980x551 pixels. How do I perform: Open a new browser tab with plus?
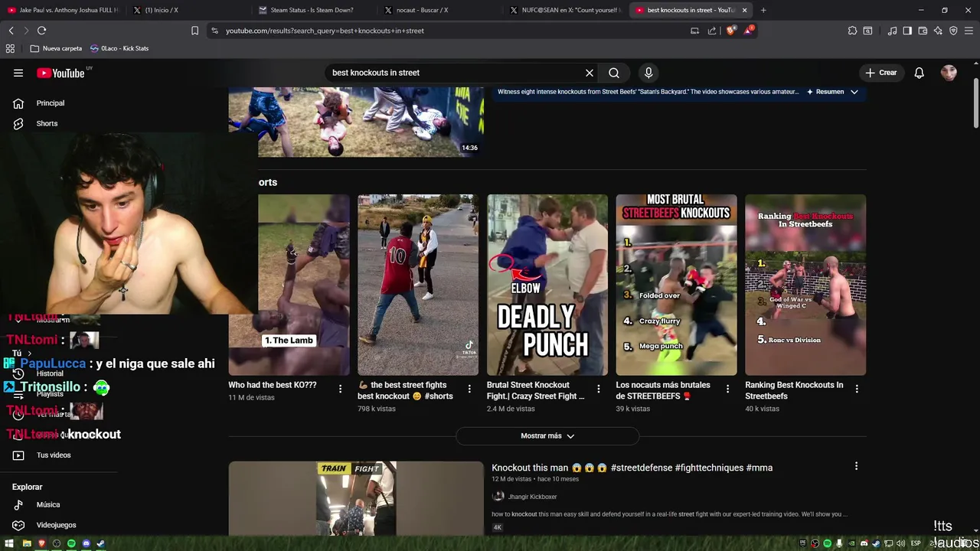pyautogui.click(x=763, y=10)
